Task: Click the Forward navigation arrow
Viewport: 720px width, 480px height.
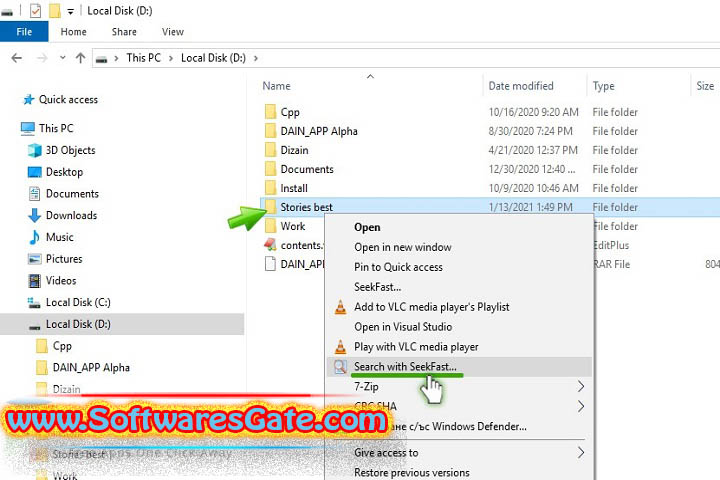Action: pyautogui.click(x=42, y=58)
